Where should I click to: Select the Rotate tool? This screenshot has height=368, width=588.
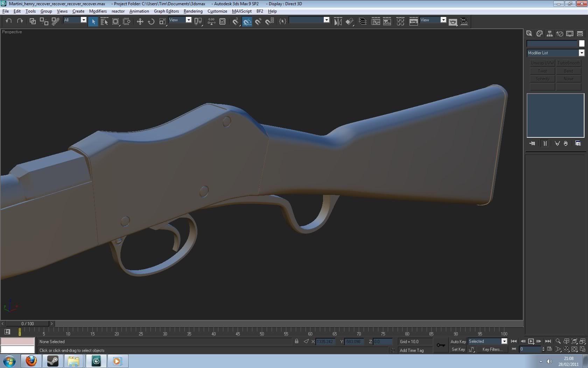tap(151, 22)
